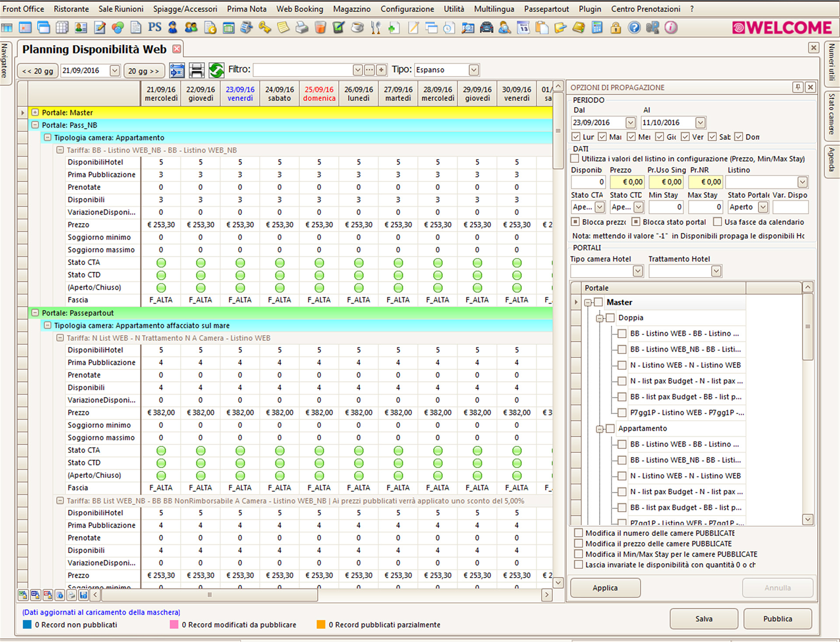Expand the Portale: Master row
The height and width of the screenshot is (642, 840).
coord(35,112)
